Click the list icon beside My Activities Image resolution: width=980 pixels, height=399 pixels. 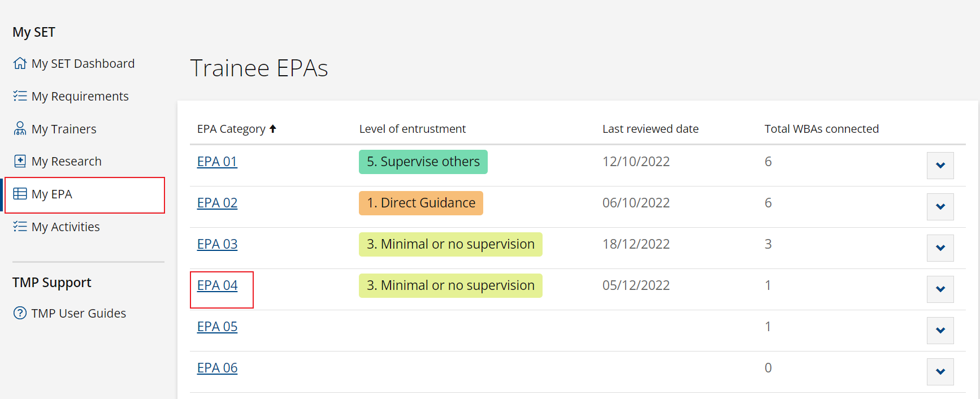(20, 227)
